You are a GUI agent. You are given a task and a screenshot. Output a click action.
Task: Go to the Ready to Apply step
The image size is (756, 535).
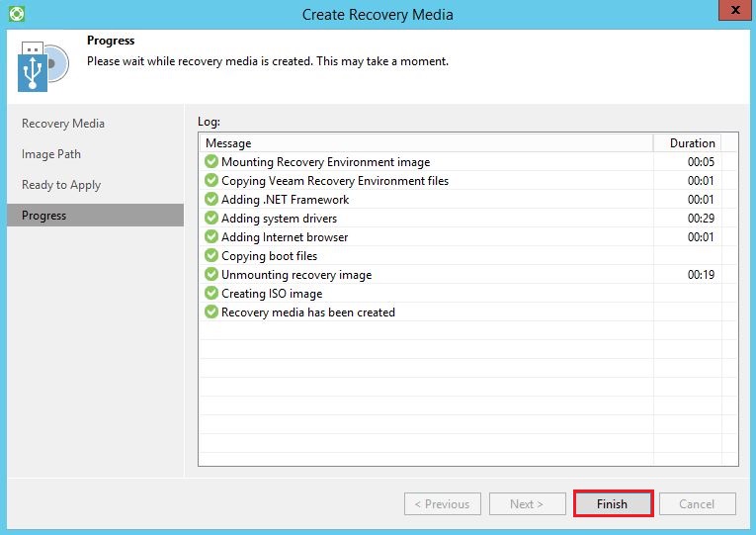tap(61, 185)
